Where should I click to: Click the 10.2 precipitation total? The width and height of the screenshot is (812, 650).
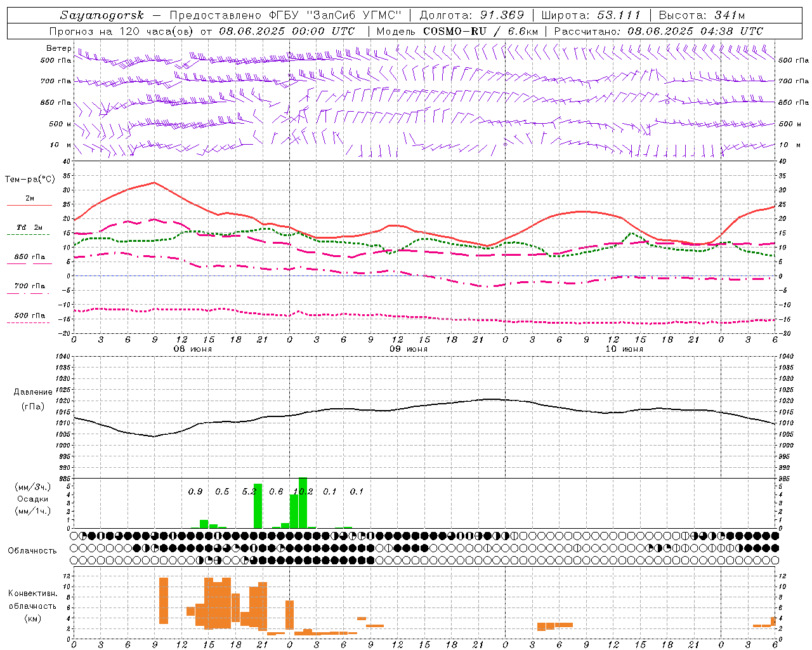point(303,491)
